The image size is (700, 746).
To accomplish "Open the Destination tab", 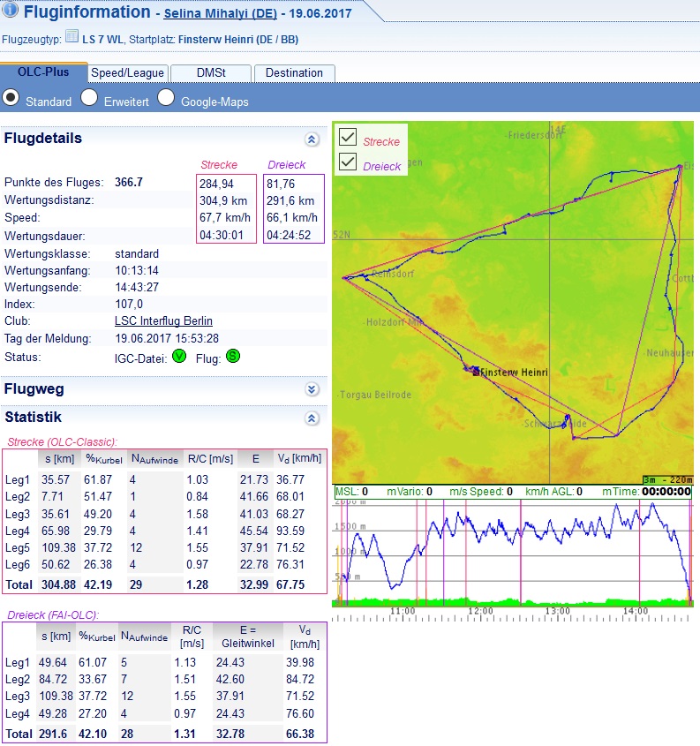I will click(294, 73).
